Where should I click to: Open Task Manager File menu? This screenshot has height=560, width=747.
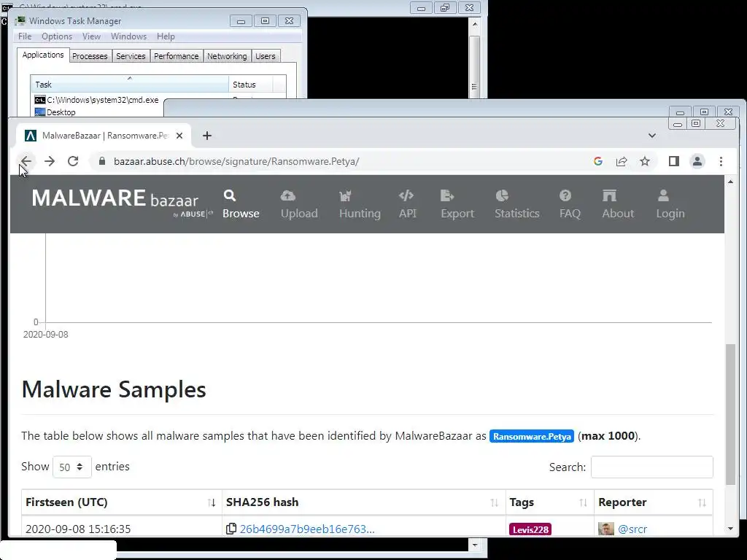[25, 36]
